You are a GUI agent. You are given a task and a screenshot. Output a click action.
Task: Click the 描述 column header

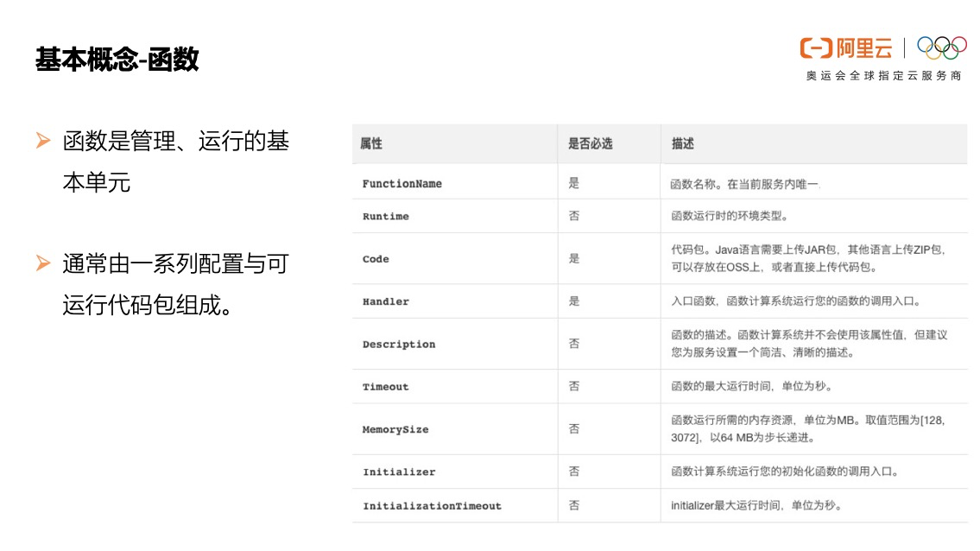[683, 143]
